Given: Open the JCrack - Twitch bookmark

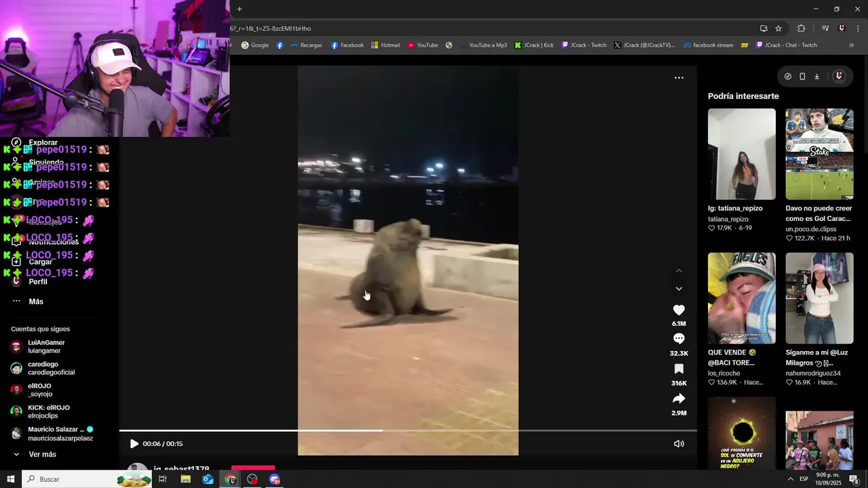Looking at the screenshot, I should pyautogui.click(x=584, y=45).
